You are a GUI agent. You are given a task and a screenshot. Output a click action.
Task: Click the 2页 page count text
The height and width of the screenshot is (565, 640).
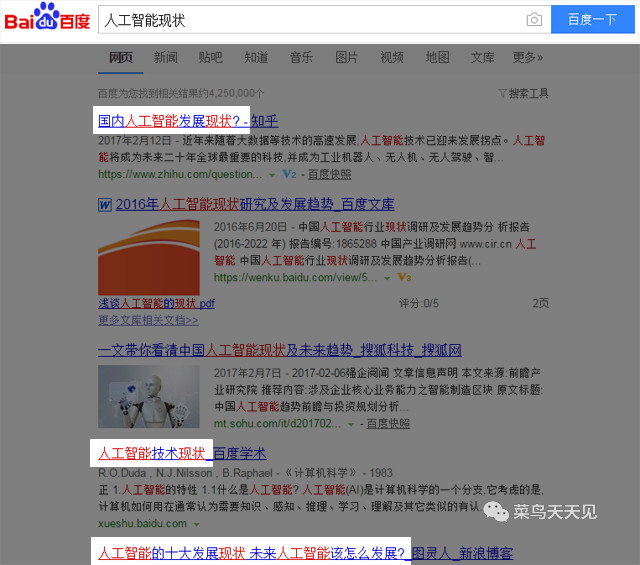540,303
